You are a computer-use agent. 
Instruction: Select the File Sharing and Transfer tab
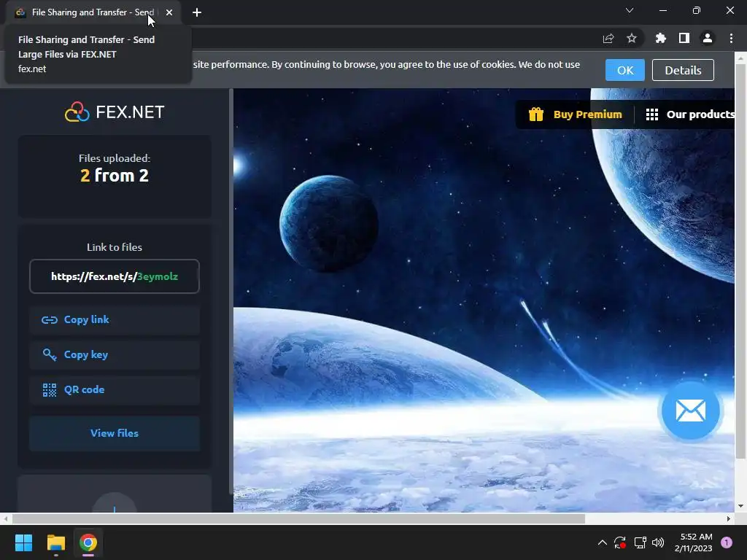point(93,12)
